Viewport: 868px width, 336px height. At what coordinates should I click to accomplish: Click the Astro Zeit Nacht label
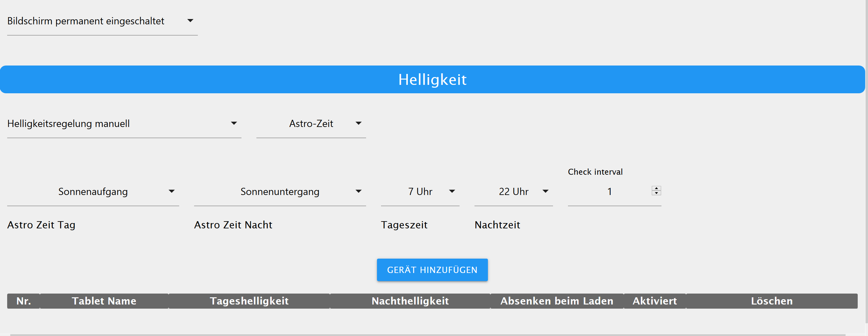pyautogui.click(x=233, y=225)
